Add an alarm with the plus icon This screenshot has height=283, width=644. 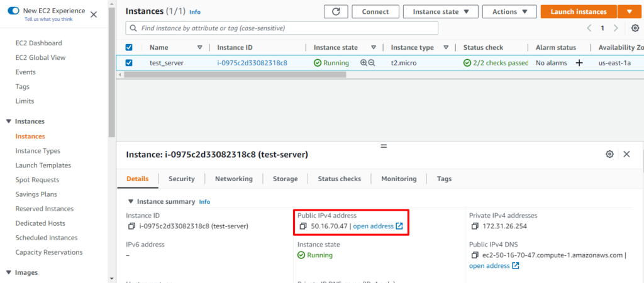pyautogui.click(x=579, y=63)
